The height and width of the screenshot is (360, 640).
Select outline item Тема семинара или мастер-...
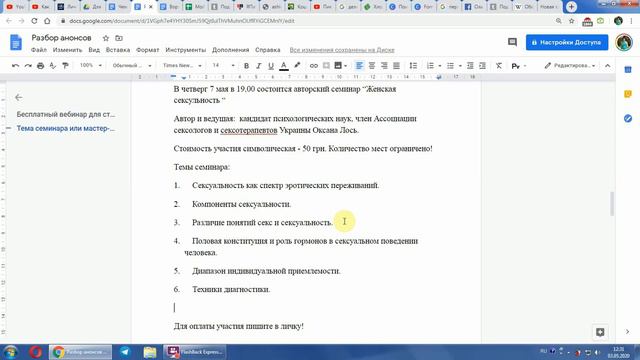point(66,128)
